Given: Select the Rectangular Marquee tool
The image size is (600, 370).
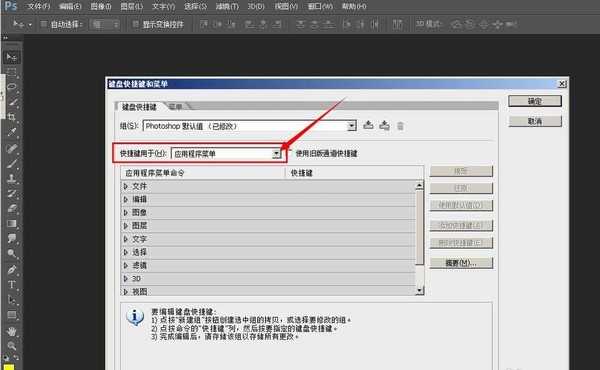Looking at the screenshot, I should pos(11,72).
